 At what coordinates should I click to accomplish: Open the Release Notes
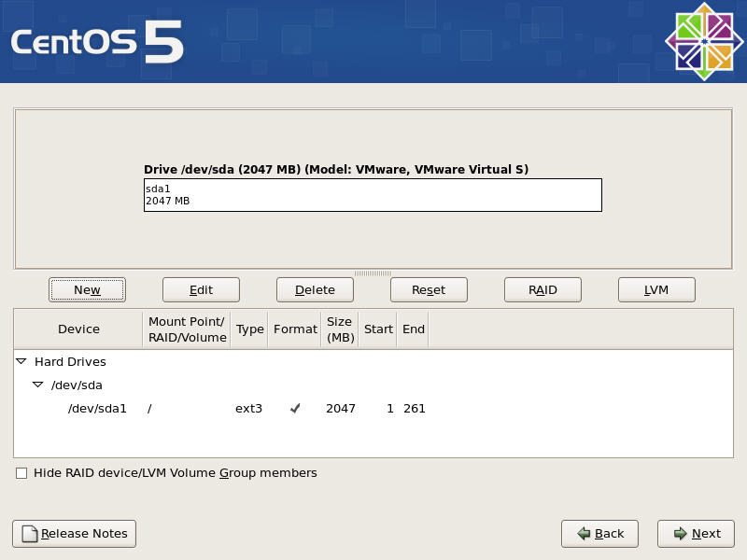(x=75, y=533)
